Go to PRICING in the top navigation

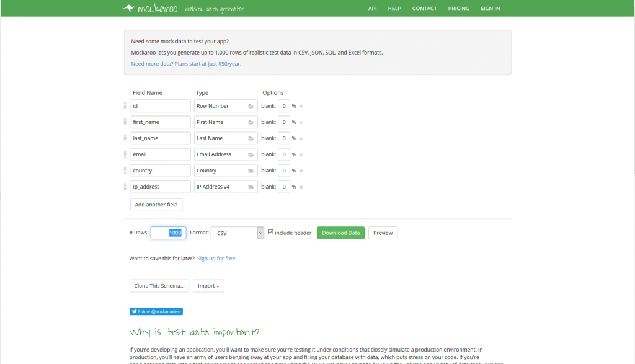coord(459,9)
